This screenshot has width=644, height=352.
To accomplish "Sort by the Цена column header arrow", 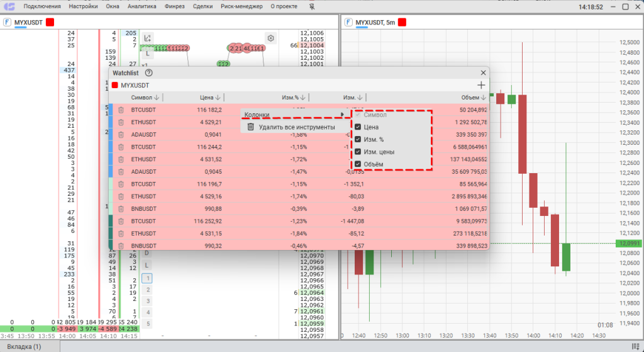I will (x=218, y=98).
